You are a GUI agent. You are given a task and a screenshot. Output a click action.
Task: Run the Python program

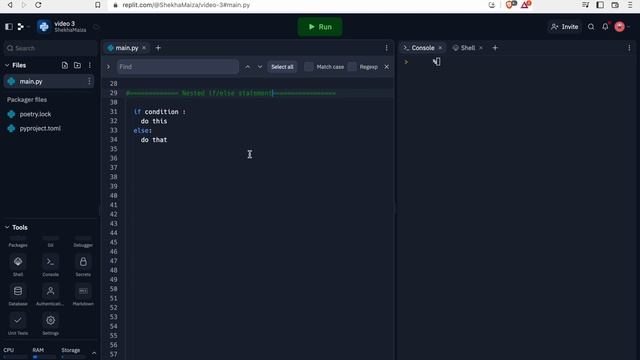coord(320,27)
